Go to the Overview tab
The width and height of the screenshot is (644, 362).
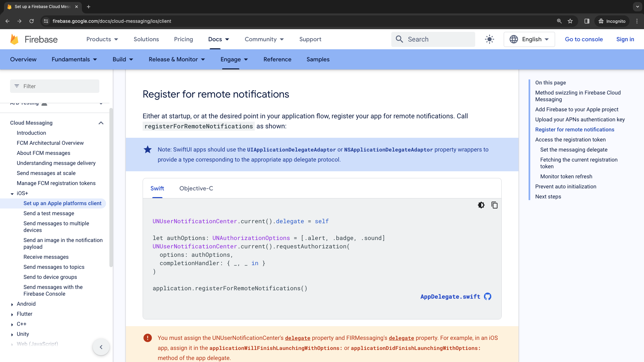[23, 59]
